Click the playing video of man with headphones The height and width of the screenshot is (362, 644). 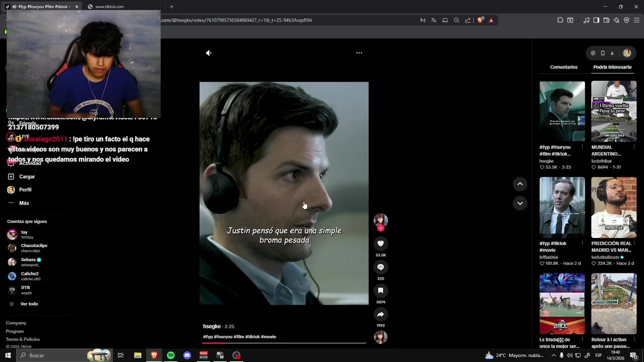tap(284, 193)
